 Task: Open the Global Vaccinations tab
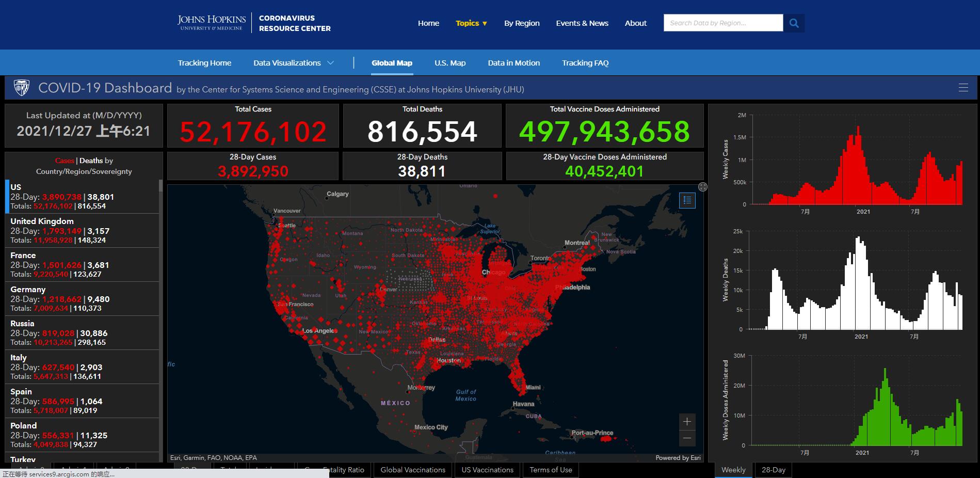[413, 470]
